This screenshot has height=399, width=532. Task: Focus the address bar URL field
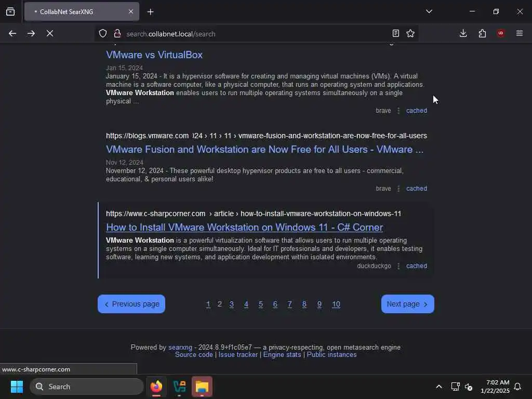point(256,34)
